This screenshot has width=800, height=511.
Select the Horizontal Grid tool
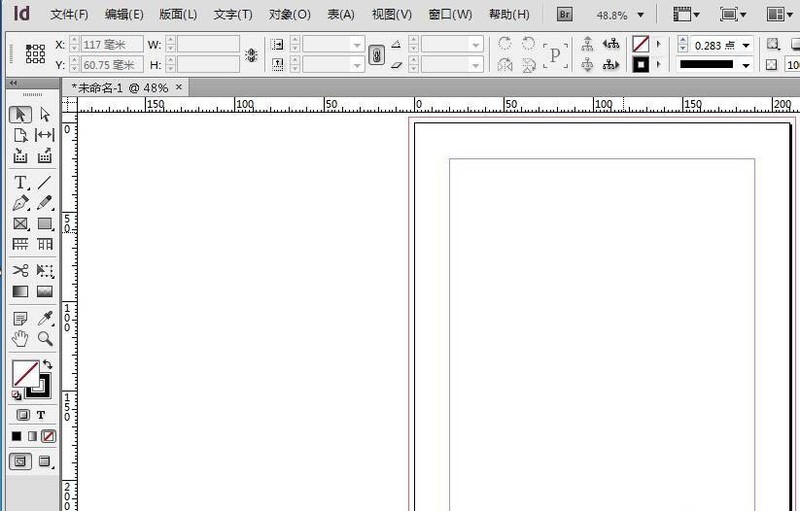pyautogui.click(x=20, y=244)
